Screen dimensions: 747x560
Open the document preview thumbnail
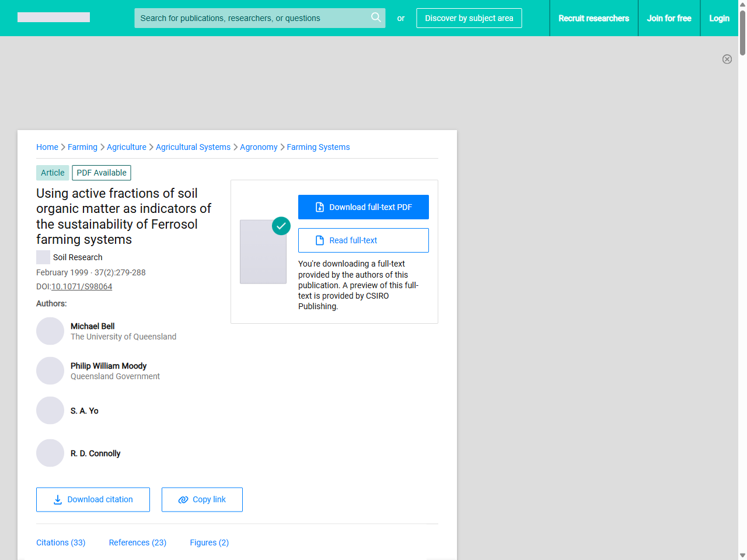[263, 252]
